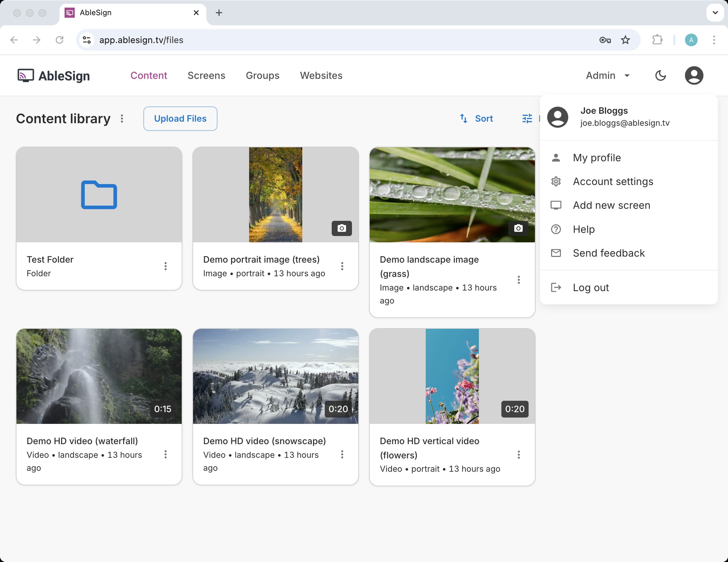Click the user account avatar icon
Viewport: 728px width, 562px height.
[x=694, y=76]
